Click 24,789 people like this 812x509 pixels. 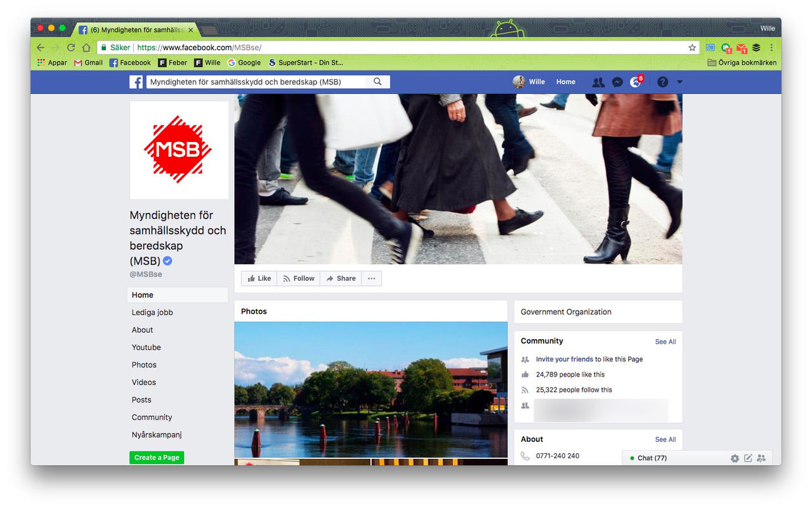(x=570, y=375)
